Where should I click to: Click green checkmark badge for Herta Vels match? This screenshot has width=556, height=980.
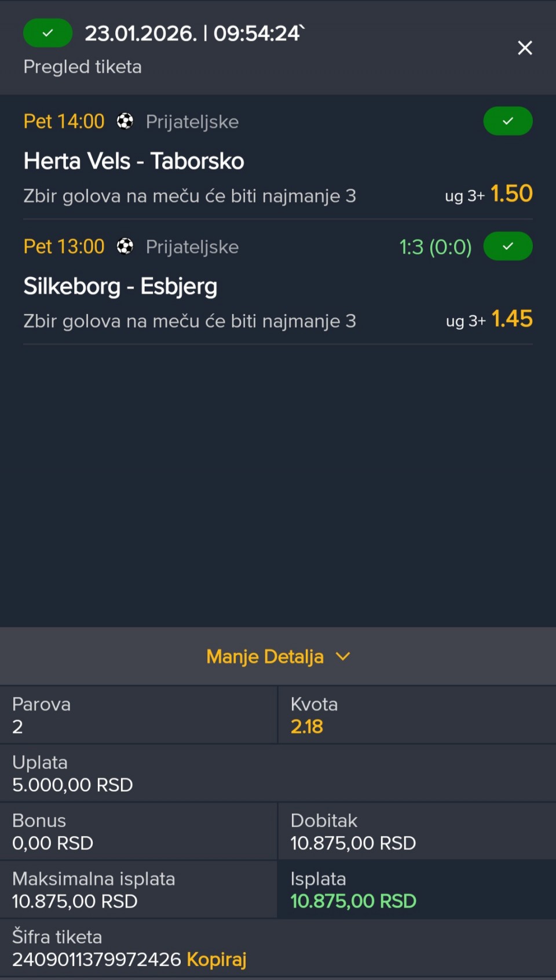pos(508,121)
